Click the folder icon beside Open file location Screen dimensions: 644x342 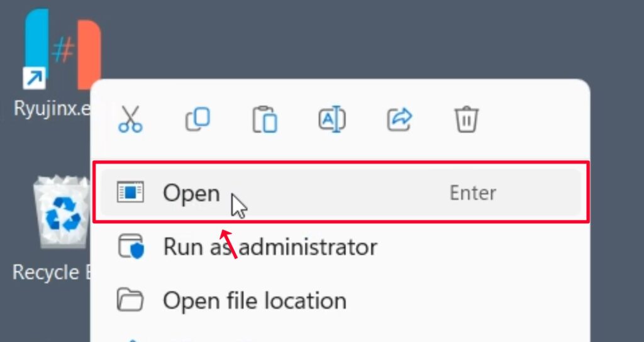tap(130, 301)
